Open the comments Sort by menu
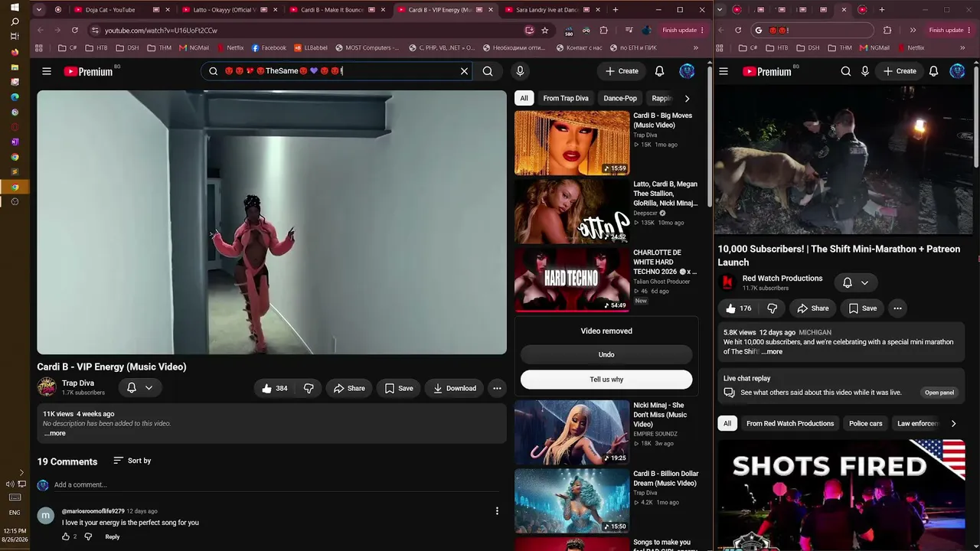This screenshot has width=980, height=551. 132,461
